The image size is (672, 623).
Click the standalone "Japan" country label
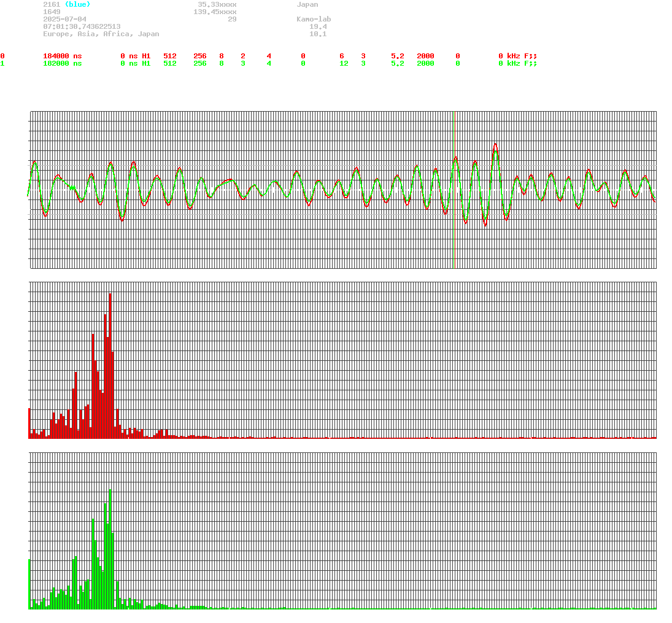click(307, 5)
